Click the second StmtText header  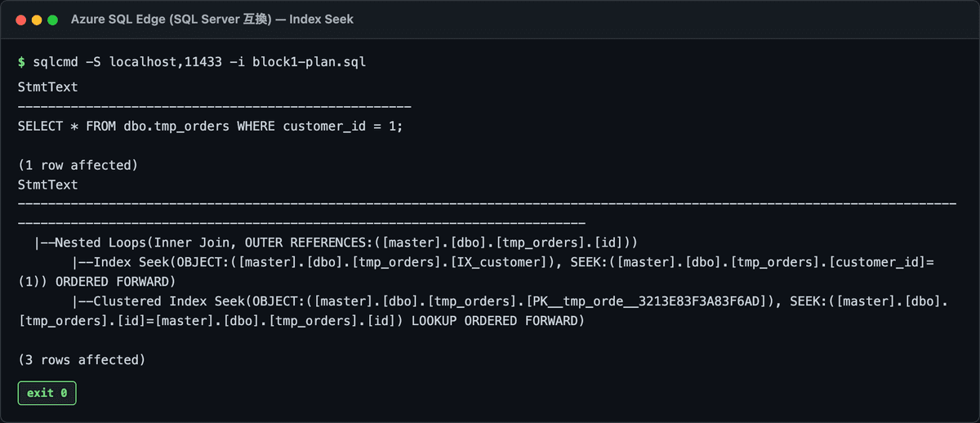point(47,185)
